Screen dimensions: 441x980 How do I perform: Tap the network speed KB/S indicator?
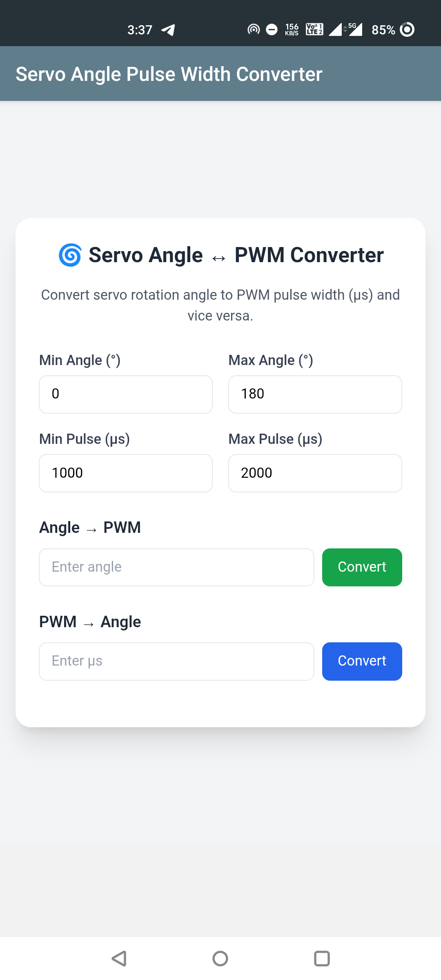click(292, 29)
